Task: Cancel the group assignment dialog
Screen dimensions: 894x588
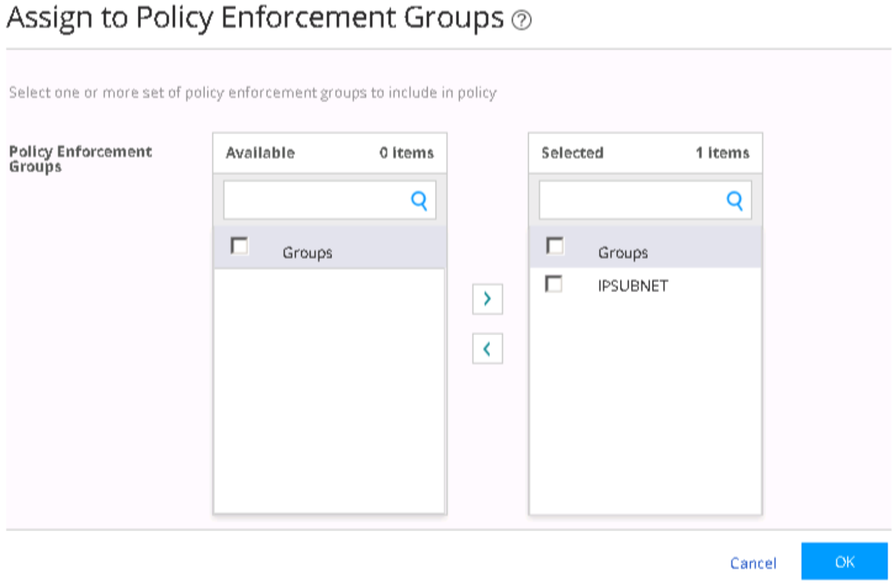Action: [x=752, y=563]
